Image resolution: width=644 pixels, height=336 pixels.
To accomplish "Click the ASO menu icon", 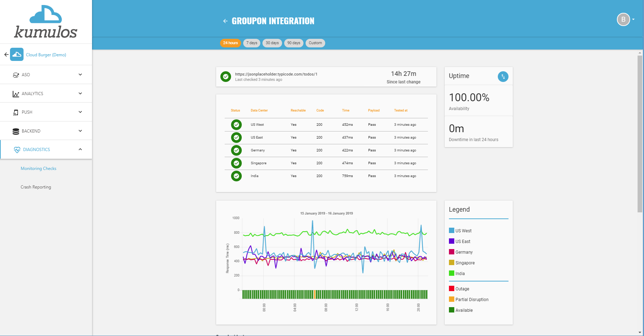I will click(x=16, y=75).
